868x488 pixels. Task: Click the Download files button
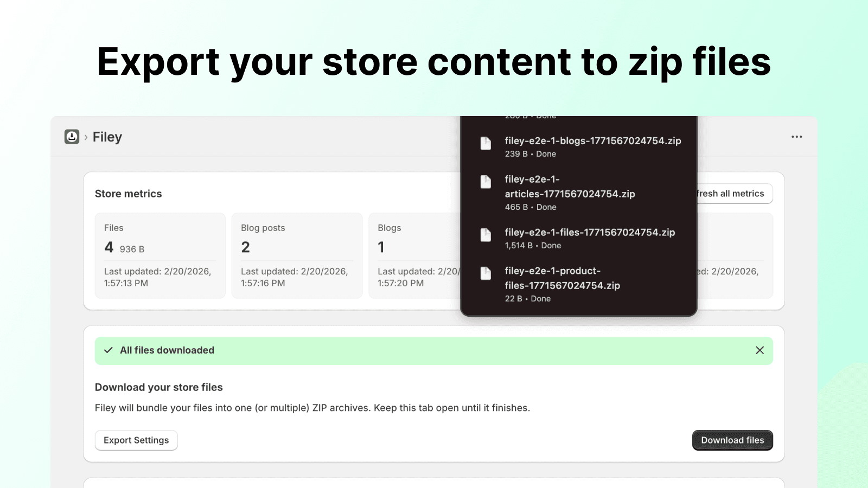(732, 440)
